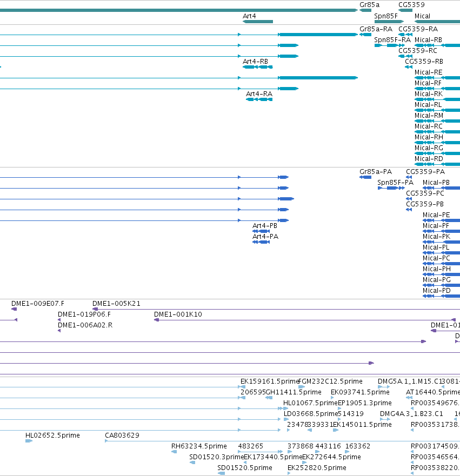Select the Mical-PE protein feature
This screenshot has height=476, width=460.
point(441,220)
